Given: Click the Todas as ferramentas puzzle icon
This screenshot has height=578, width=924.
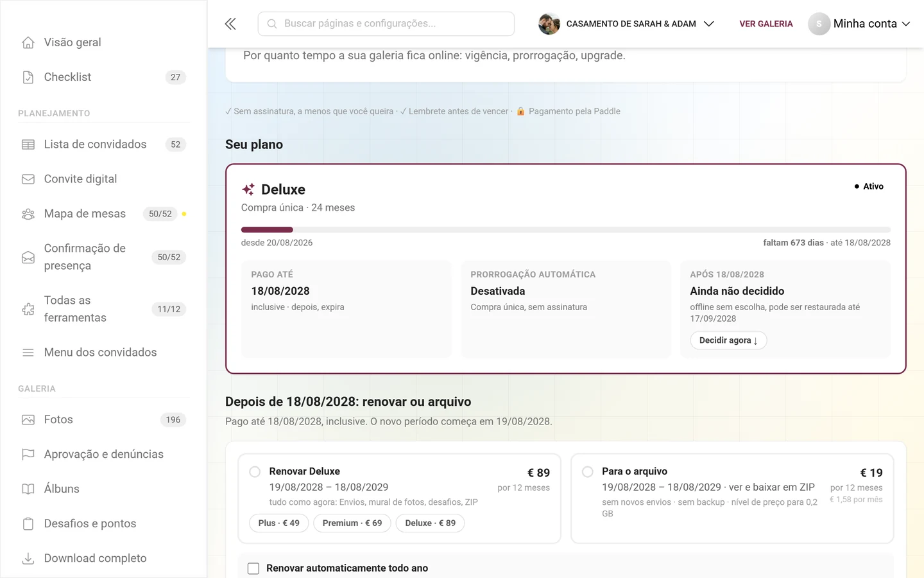Looking at the screenshot, I should click(x=28, y=310).
